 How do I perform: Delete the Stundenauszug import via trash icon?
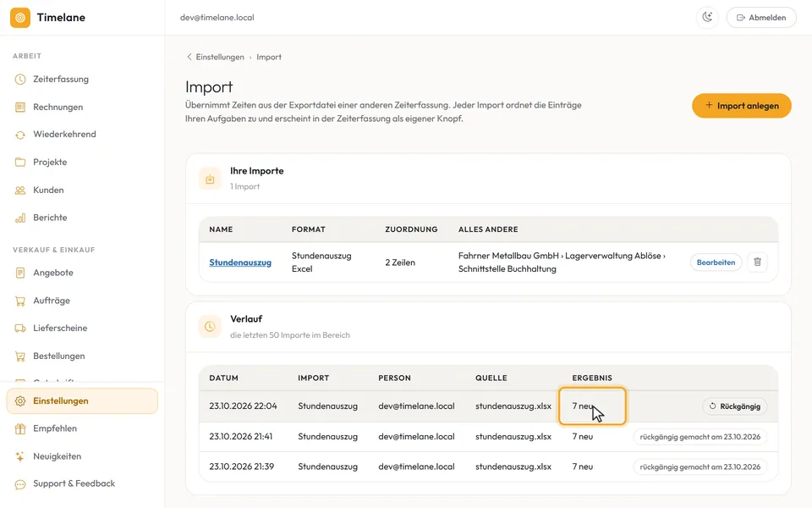[757, 262]
